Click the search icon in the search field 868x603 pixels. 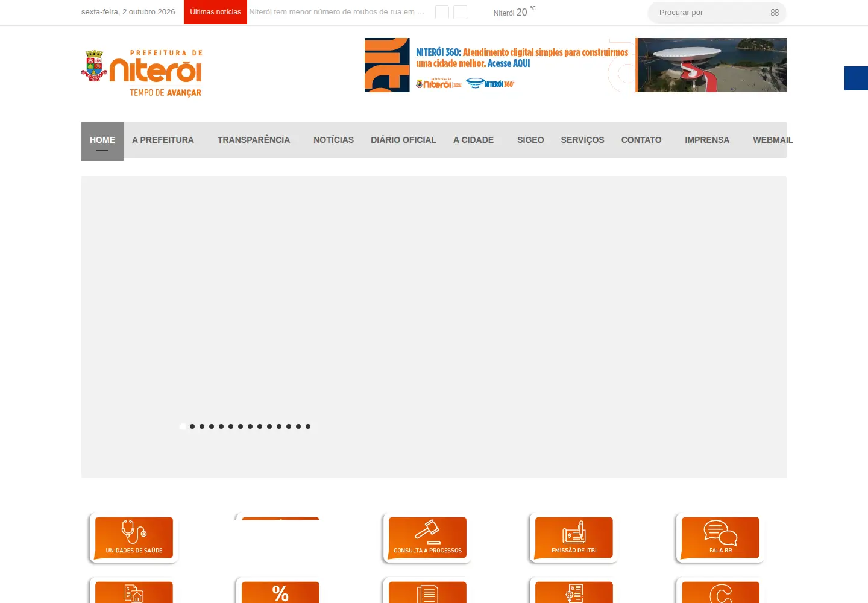(x=775, y=13)
